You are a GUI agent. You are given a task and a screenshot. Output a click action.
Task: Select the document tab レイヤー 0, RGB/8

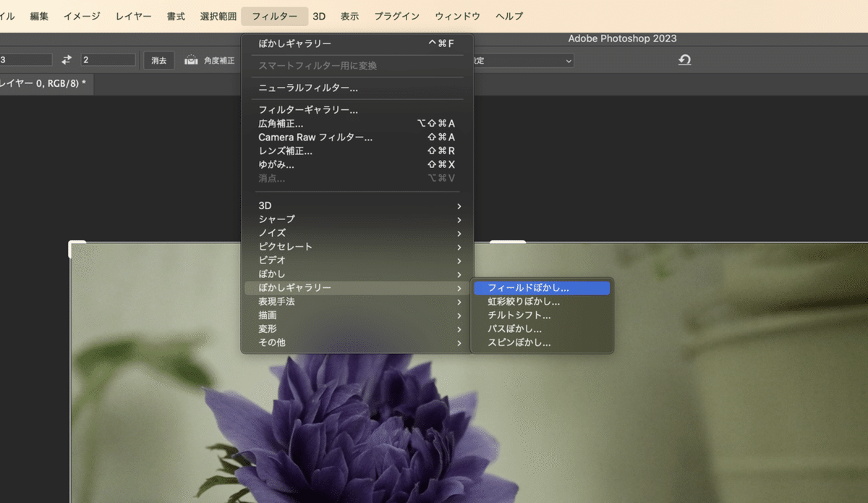43,83
